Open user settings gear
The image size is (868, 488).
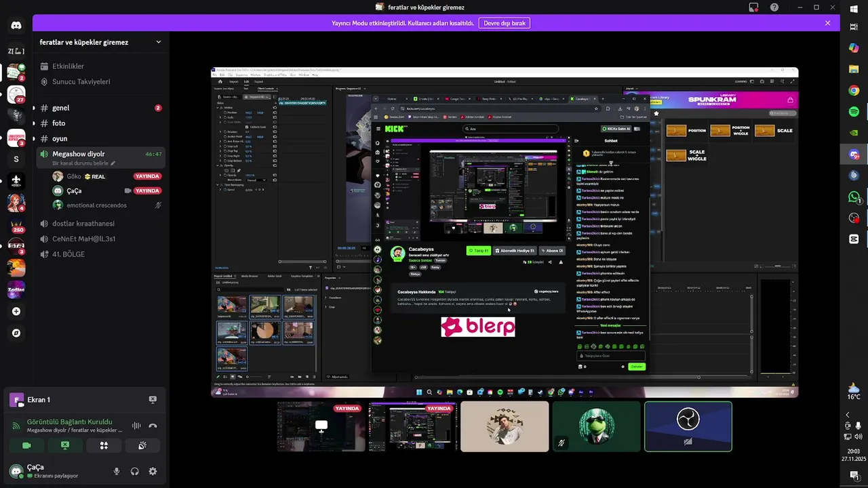tap(153, 471)
